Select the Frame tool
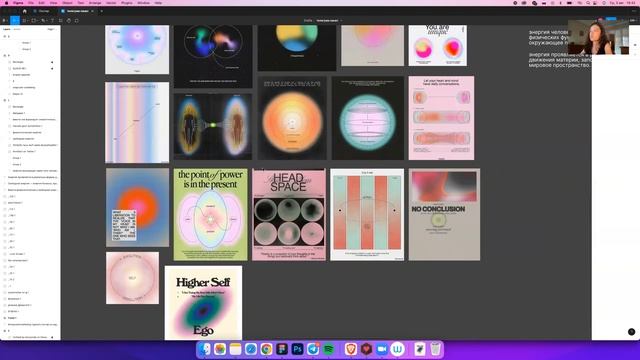Image resolution: width=640 pixels, height=360 pixels. click(25, 20)
